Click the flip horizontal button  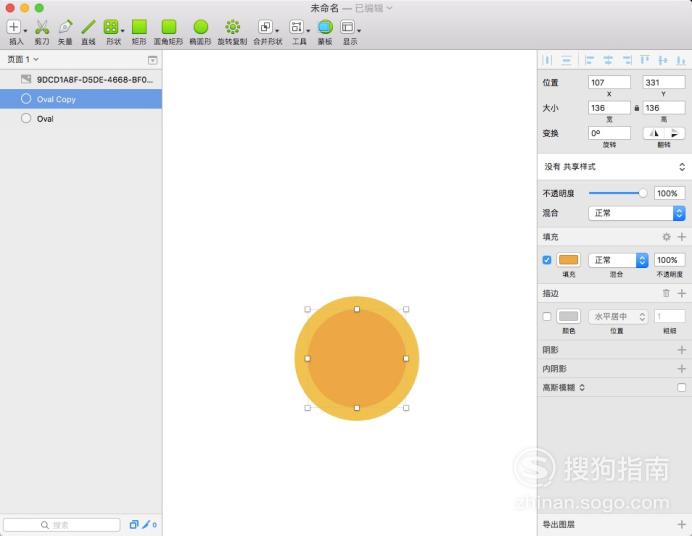654,133
